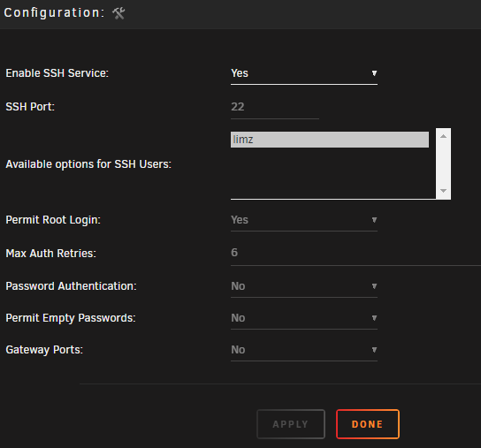
Task: Click the SSH Port field
Action: point(275,107)
